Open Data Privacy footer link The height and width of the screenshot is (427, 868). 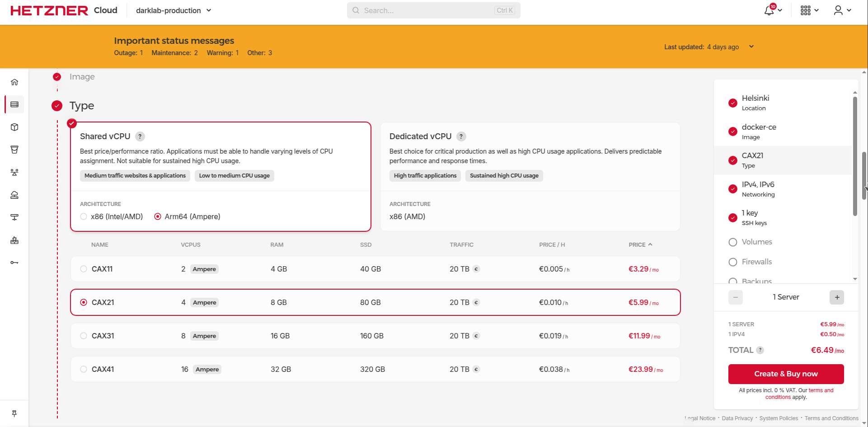pyautogui.click(x=737, y=418)
